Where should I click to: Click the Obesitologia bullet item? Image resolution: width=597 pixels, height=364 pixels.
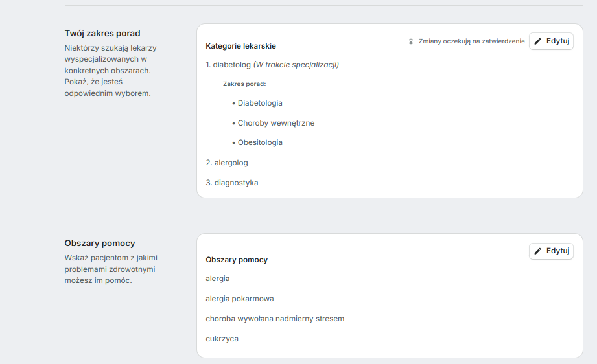pos(259,142)
